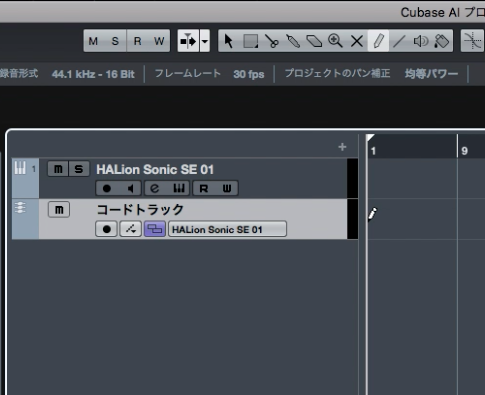The height and width of the screenshot is (395, 485).
Task: Select HALion Sonic SE 01 track name
Action: 155,169
